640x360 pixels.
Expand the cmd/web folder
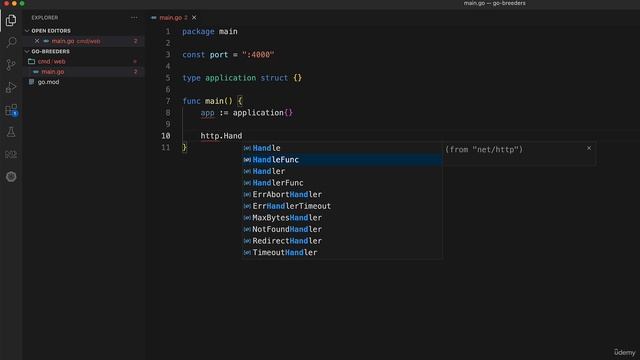[x=51, y=61]
